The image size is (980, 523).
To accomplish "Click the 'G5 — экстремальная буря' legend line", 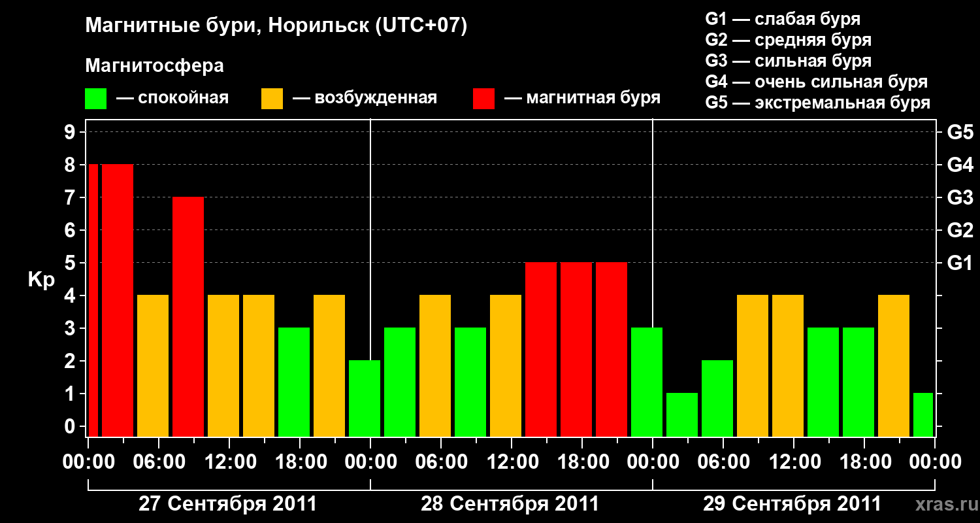I will (817, 103).
